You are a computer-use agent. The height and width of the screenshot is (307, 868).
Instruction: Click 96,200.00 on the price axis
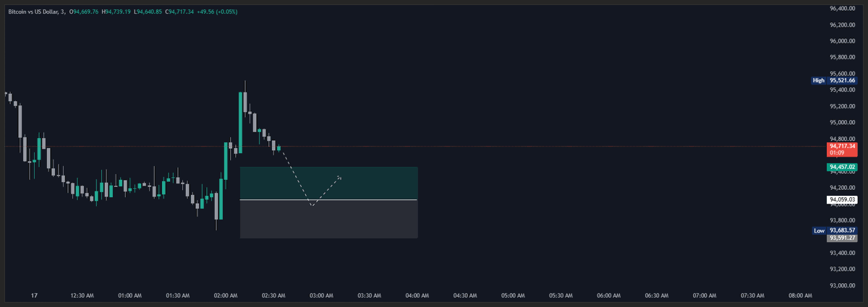click(x=842, y=25)
